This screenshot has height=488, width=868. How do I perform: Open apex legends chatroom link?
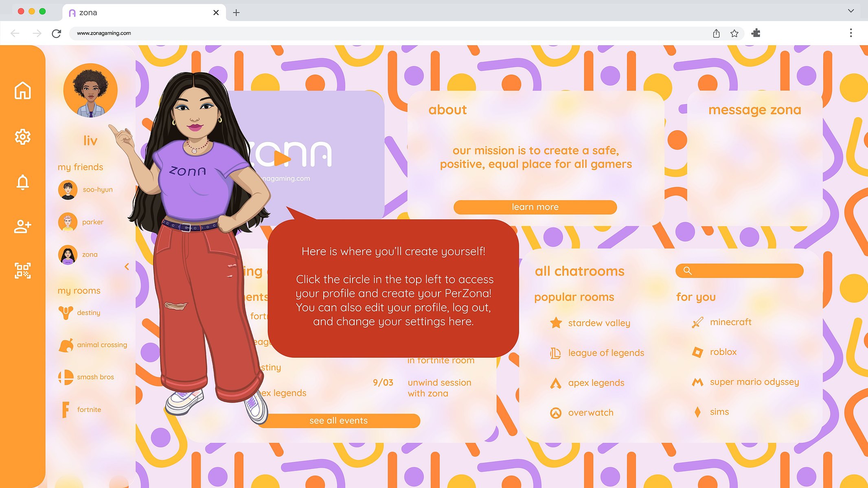coord(596,383)
